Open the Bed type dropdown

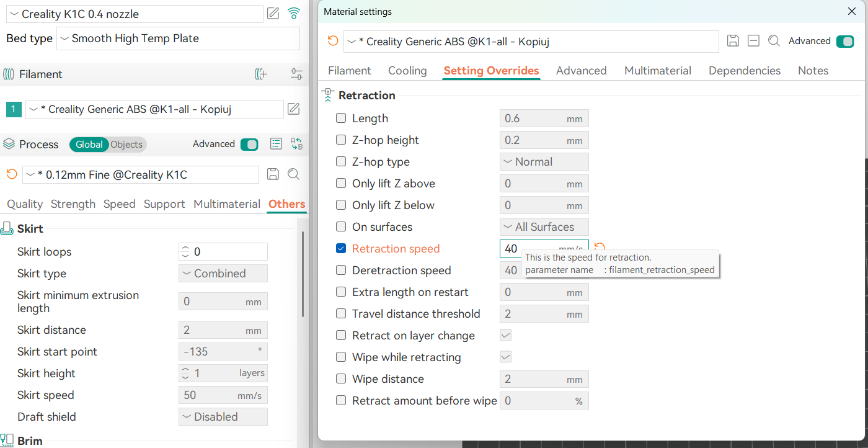pyautogui.click(x=178, y=38)
